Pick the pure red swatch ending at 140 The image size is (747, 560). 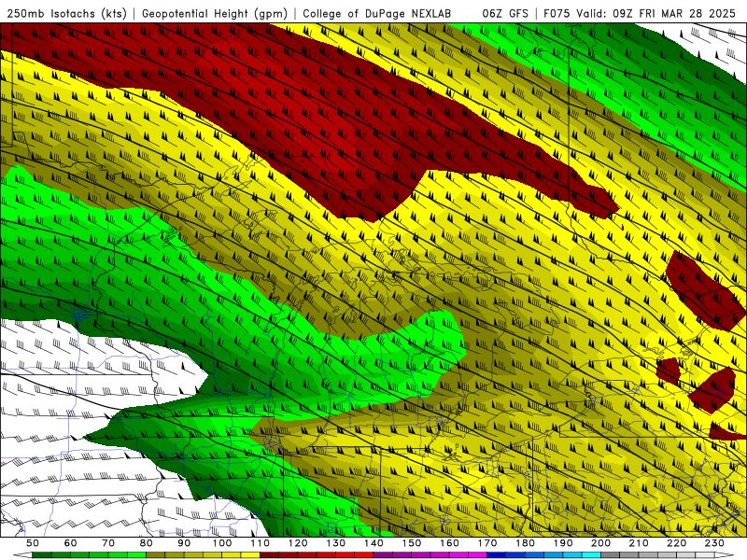point(364,554)
